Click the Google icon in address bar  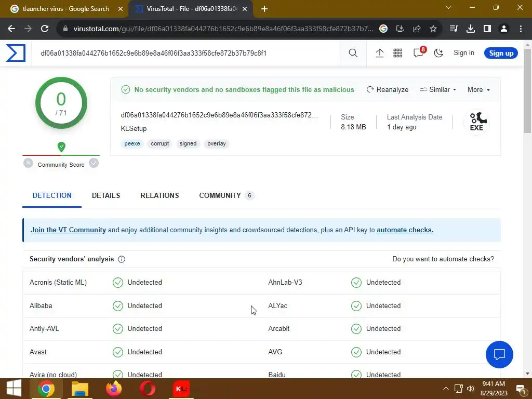[x=383, y=29]
